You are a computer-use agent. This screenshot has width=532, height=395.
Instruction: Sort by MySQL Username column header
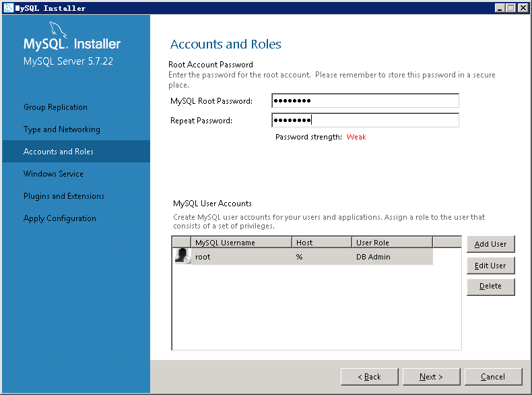pyautogui.click(x=241, y=243)
